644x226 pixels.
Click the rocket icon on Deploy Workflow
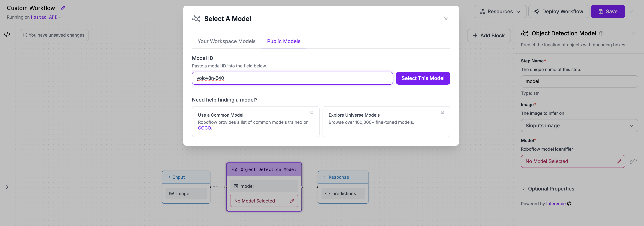tap(537, 11)
